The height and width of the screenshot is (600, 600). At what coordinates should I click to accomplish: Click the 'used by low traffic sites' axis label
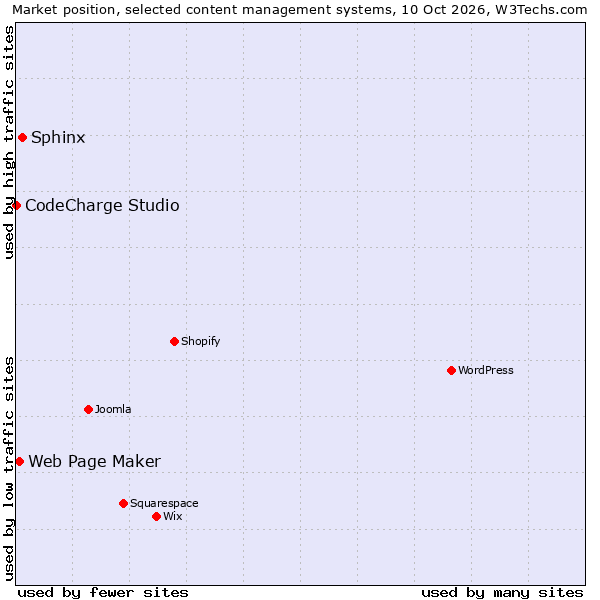point(8,469)
